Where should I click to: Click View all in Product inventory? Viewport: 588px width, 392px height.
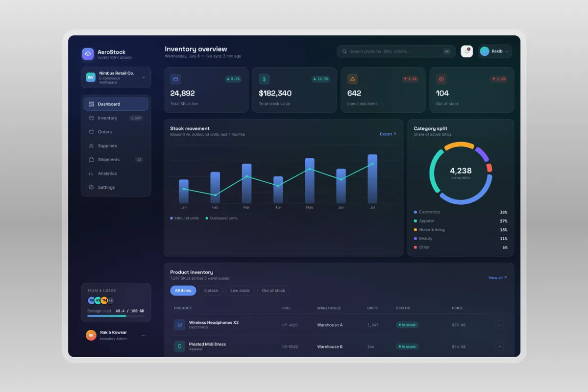tap(498, 278)
